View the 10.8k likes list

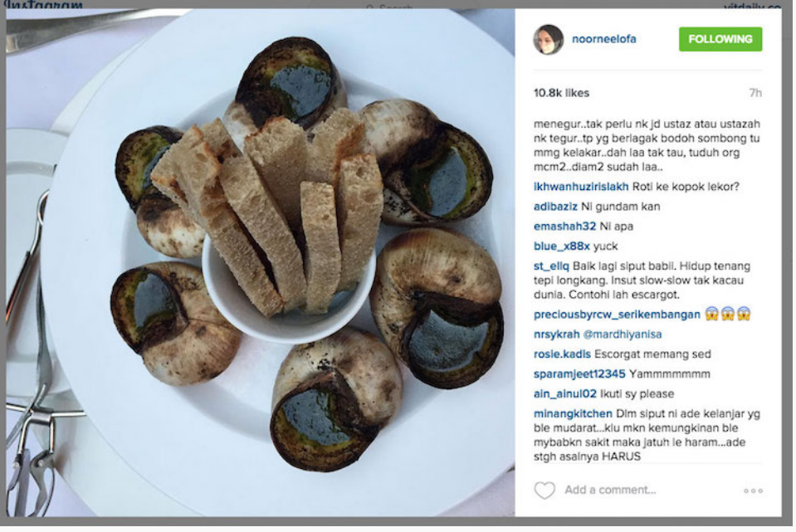coord(561,93)
